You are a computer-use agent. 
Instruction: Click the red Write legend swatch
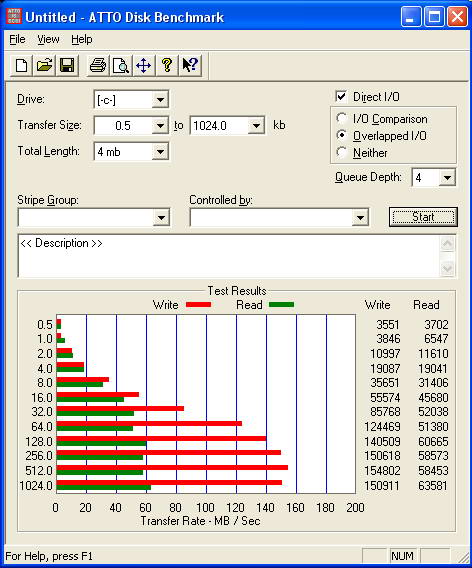point(198,305)
